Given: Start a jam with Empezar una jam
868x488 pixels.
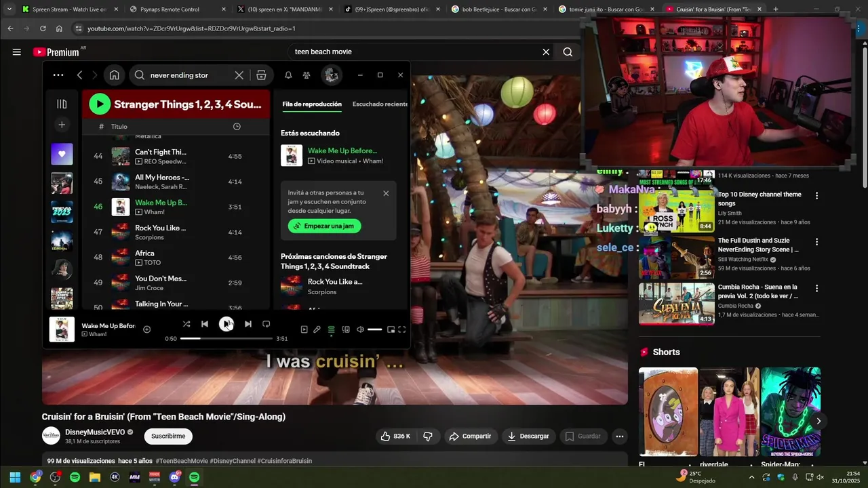Looking at the screenshot, I should coord(324,226).
